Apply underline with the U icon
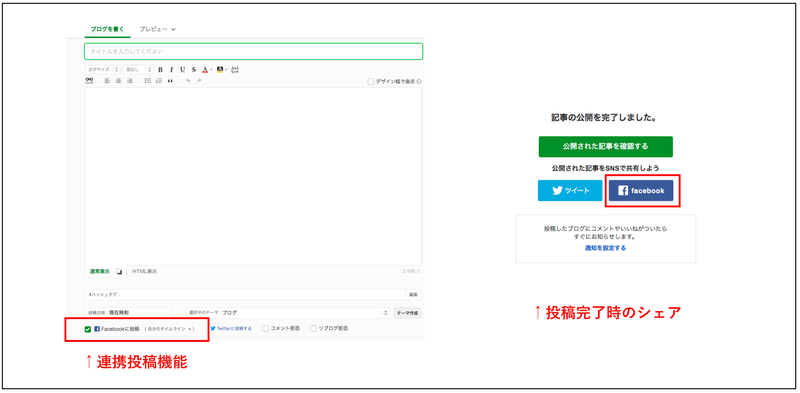800x393 pixels. click(x=183, y=69)
